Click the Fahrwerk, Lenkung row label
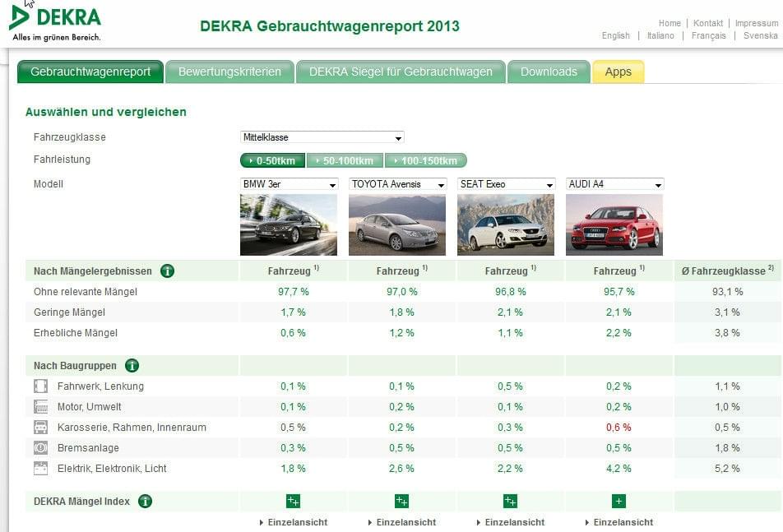The height and width of the screenshot is (532, 783). [x=100, y=386]
